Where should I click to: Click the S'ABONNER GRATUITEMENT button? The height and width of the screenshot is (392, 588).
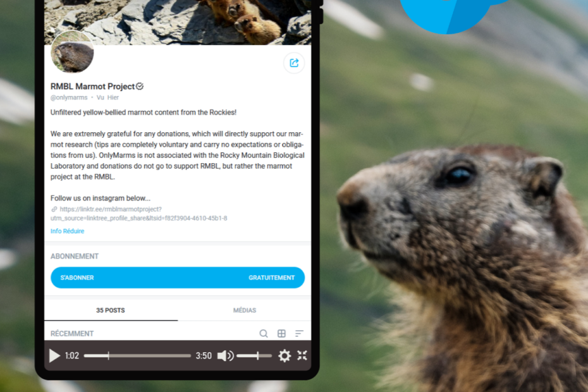point(178,278)
